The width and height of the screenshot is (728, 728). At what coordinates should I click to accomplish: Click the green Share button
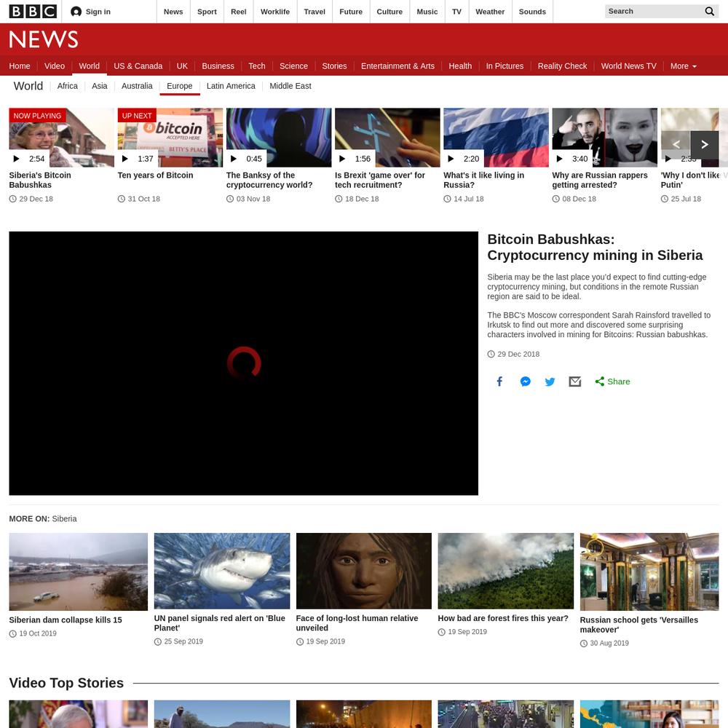coord(612,381)
